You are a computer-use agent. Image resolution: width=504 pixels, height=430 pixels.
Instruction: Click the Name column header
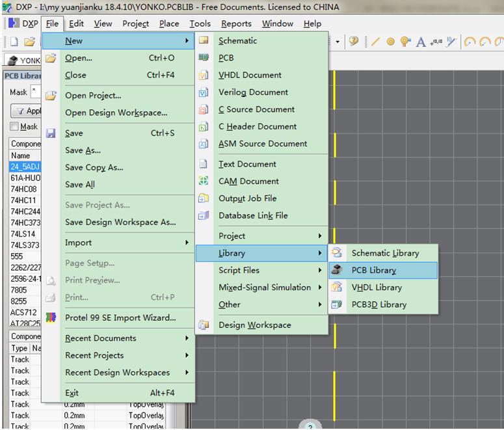25,155
